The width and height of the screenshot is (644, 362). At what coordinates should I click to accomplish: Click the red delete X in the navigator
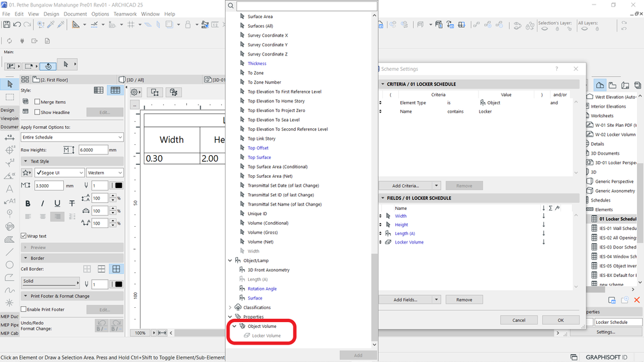click(x=637, y=300)
